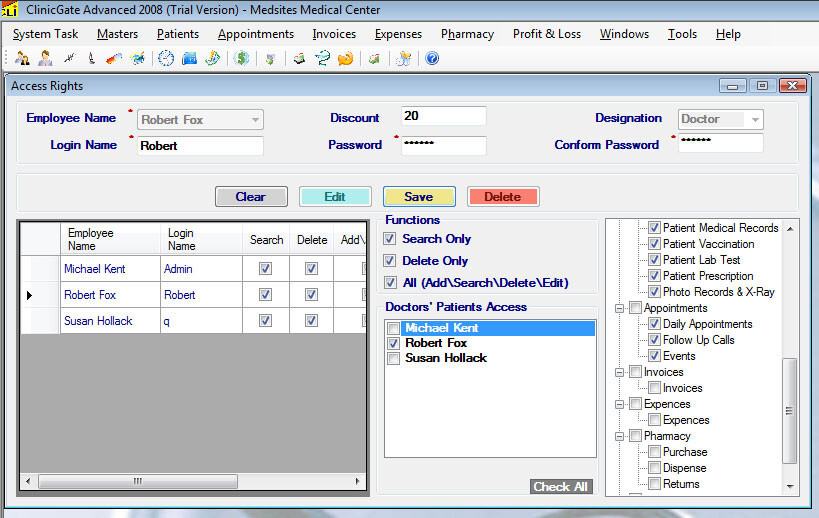Click the yellow Save button
Image resolution: width=819 pixels, height=518 pixels.
point(419,197)
